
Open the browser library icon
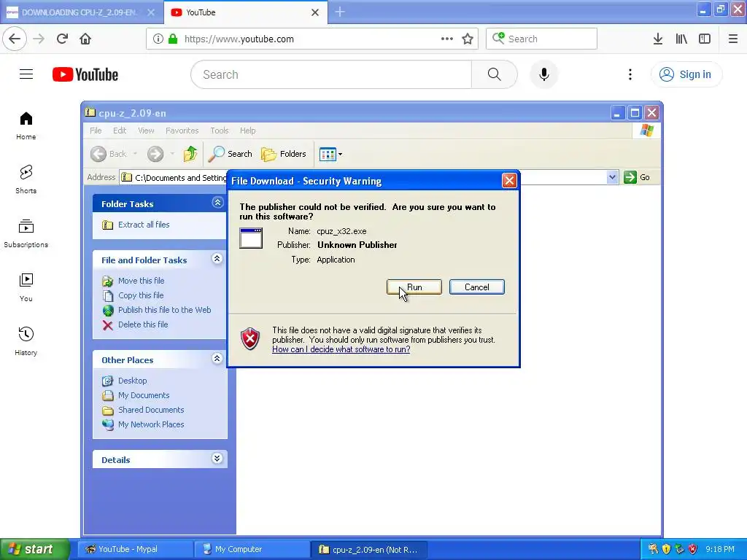[681, 39]
